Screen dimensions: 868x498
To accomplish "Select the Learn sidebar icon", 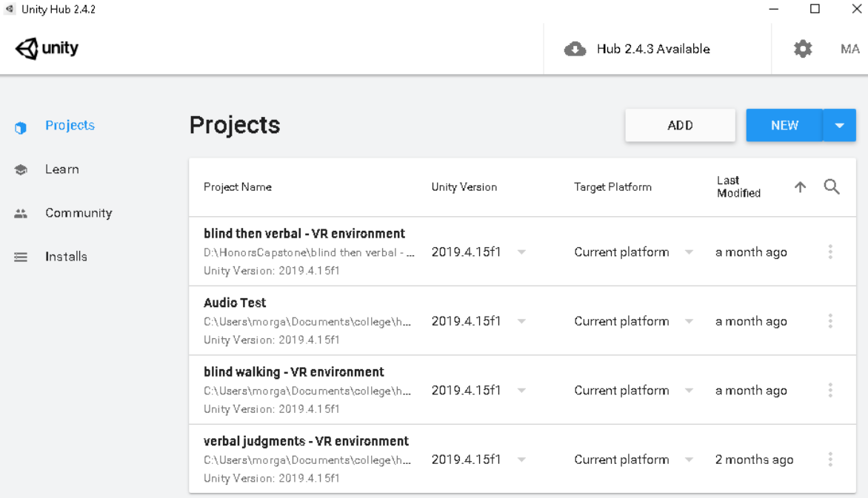I will [21, 169].
